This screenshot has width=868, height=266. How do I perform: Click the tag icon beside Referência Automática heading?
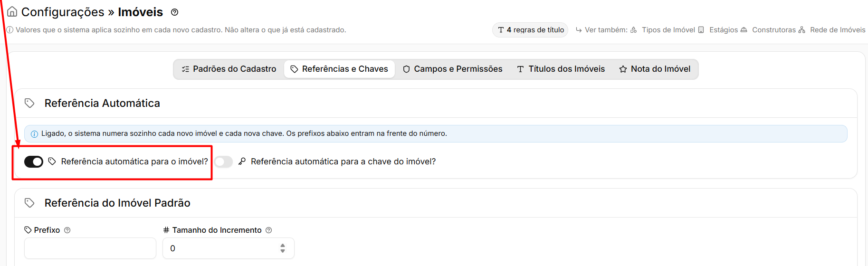tap(29, 103)
